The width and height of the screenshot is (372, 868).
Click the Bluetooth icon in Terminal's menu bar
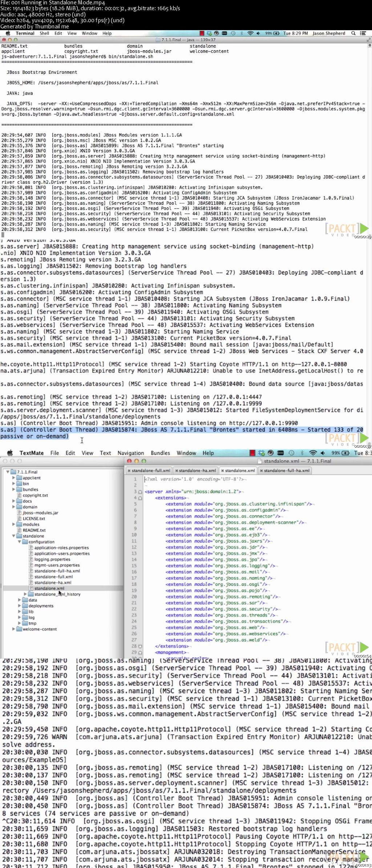(242, 33)
